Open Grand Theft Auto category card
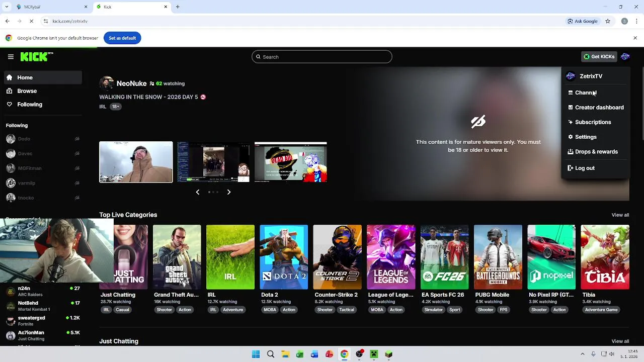644x362 pixels. pos(177,257)
